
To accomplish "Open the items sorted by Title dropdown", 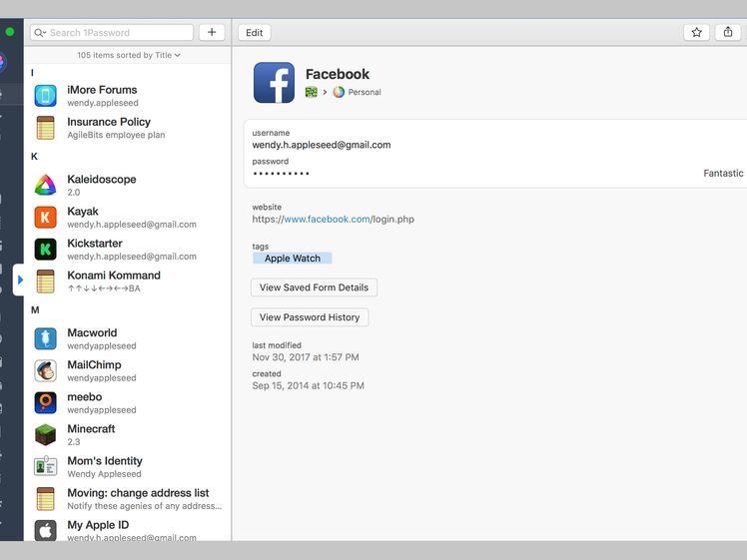I will [x=129, y=55].
